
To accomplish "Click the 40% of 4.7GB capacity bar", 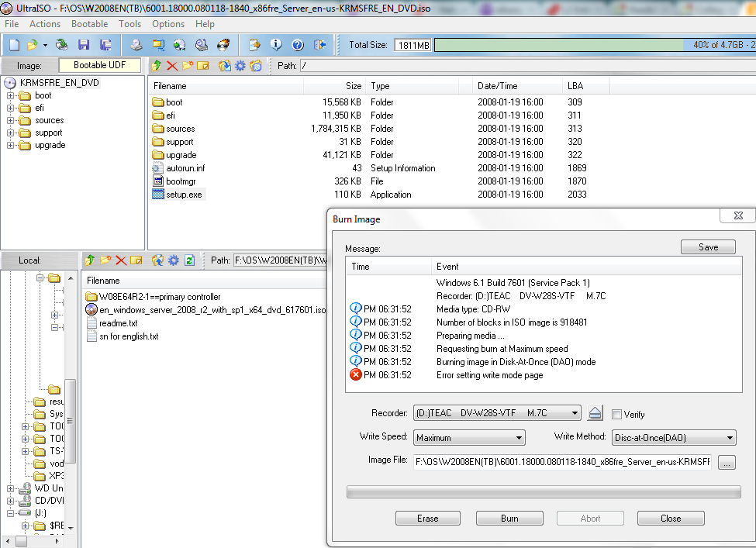I will click(595, 45).
